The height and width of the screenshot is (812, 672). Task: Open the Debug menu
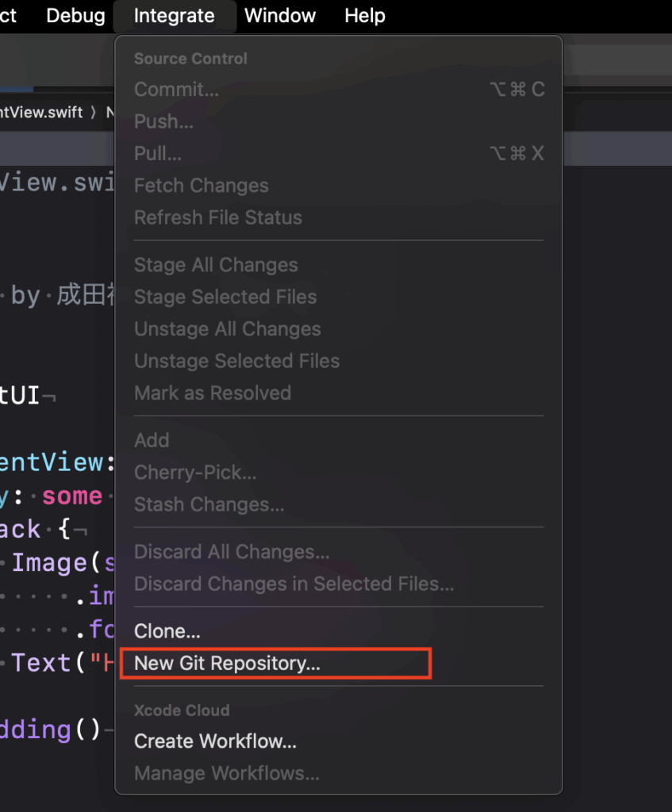tap(75, 16)
